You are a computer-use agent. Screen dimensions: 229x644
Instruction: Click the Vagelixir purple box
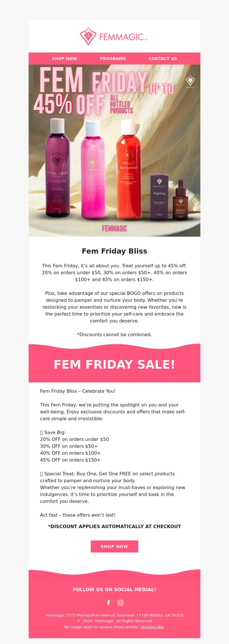click(x=159, y=196)
